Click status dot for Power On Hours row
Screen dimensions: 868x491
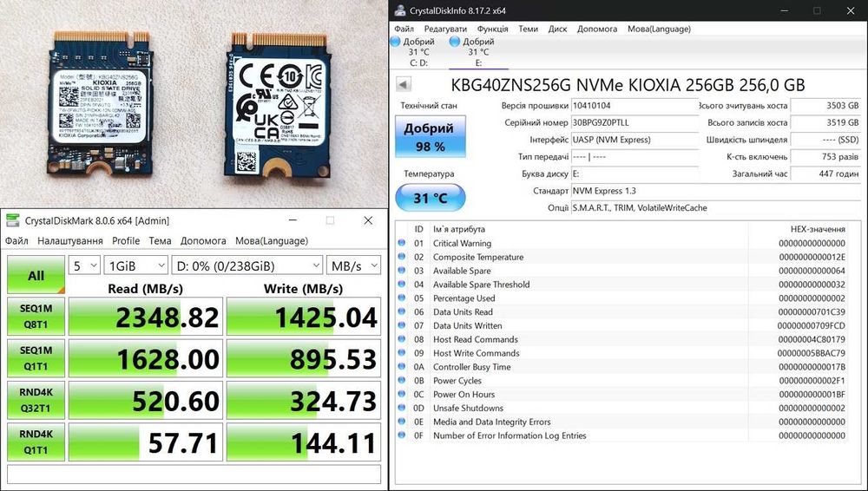402,394
